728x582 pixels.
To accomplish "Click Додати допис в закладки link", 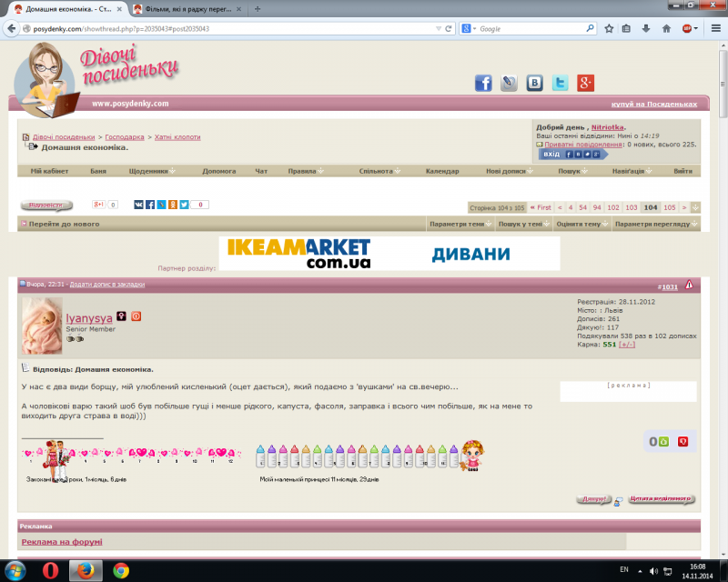I will pyautogui.click(x=106, y=284).
